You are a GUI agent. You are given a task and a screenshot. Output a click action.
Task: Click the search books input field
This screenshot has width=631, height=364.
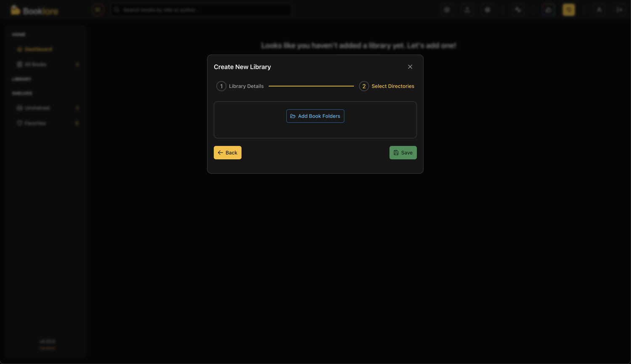point(201,9)
